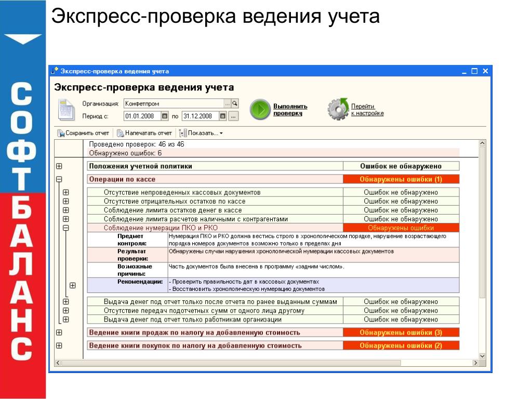Image resolution: width=532 pixels, height=399 pixels.
Task: Click the Возможные причины label
Action: pyautogui.click(x=135, y=270)
